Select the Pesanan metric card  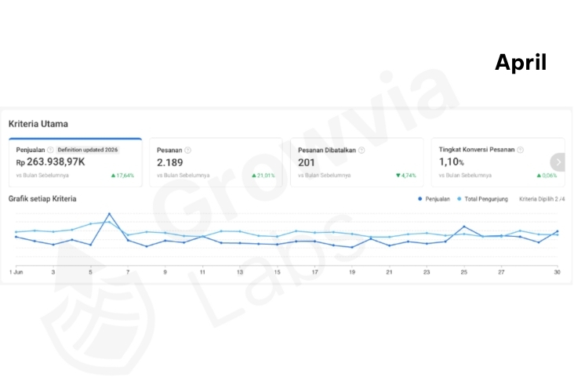216,162
